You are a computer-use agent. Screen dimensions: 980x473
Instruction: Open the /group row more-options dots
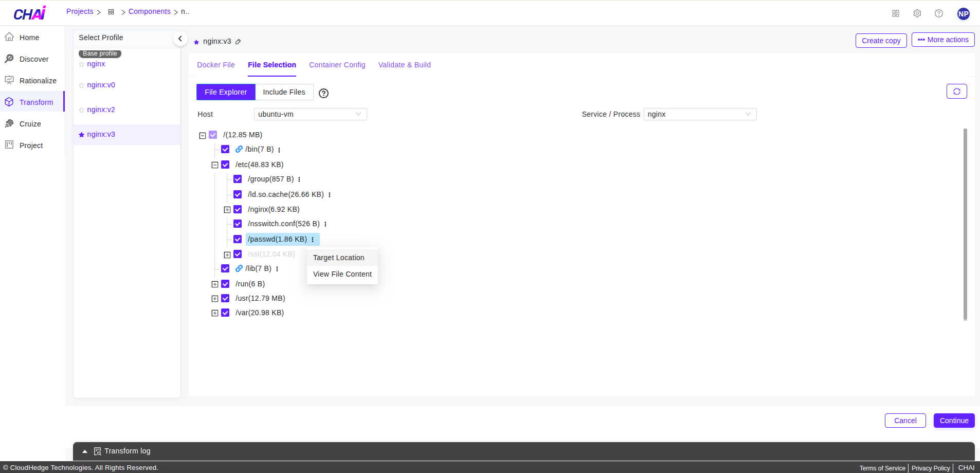click(x=299, y=179)
